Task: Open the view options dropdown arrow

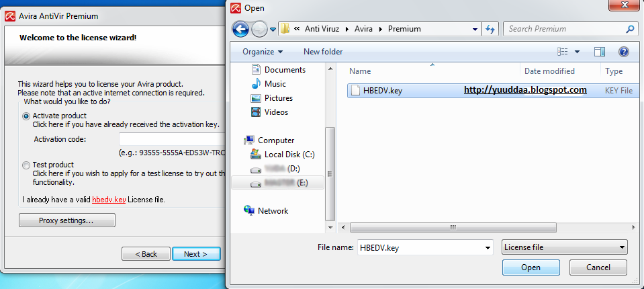Action: (x=577, y=52)
